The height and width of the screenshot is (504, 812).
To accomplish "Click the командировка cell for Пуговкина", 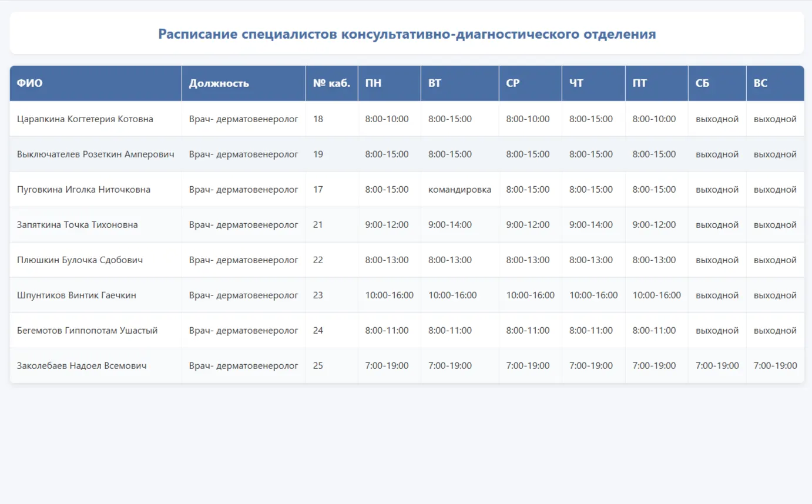I will tap(459, 189).
